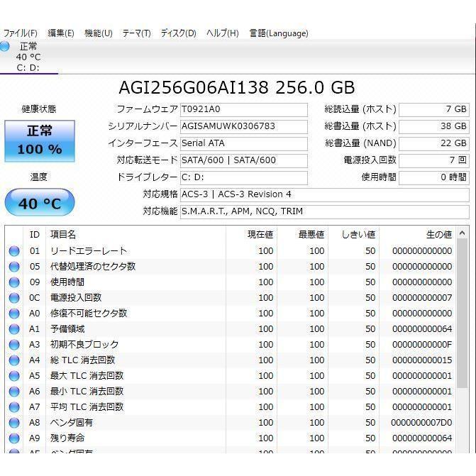This screenshot has width=476, height=476.
Task: Open the テーマ(T) menu
Action: point(136,33)
